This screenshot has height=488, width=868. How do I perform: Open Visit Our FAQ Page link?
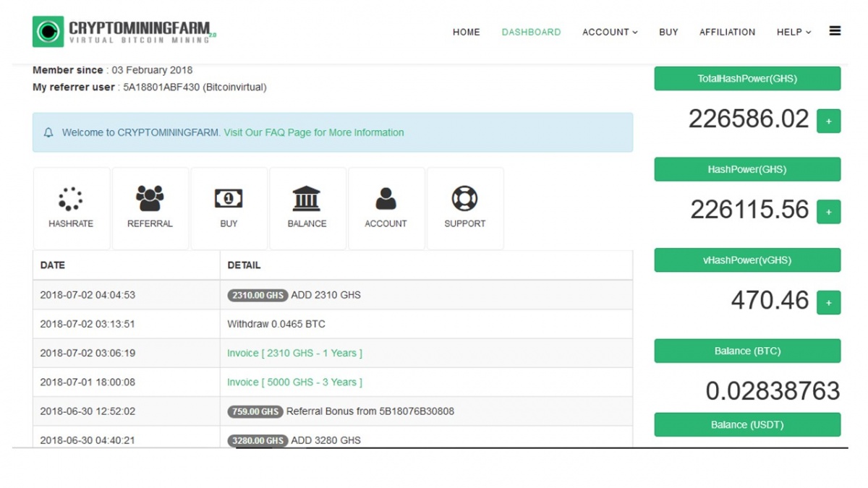pos(314,132)
